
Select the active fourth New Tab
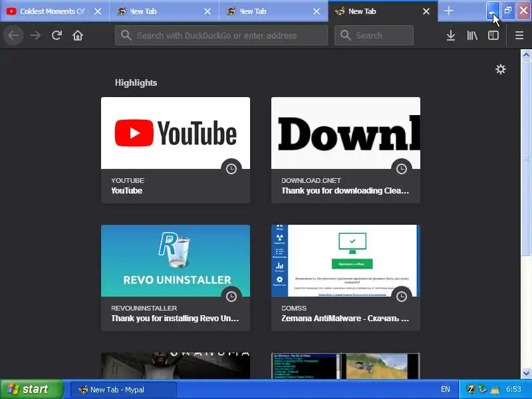point(383,11)
